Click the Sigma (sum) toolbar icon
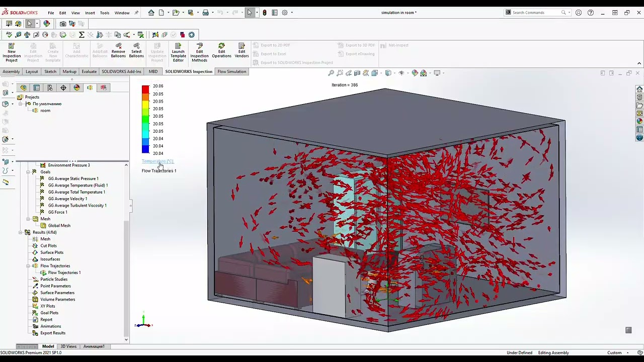 point(82,35)
